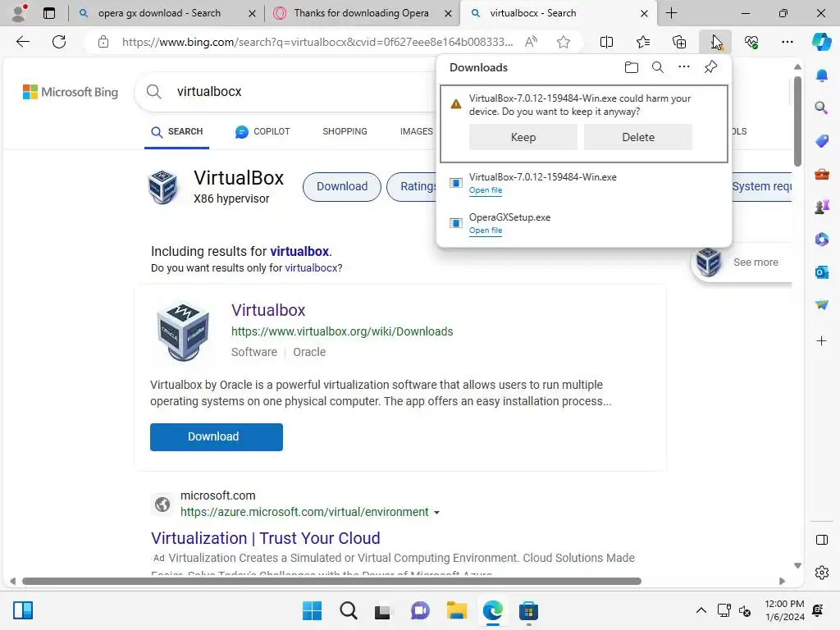Open sidebar Games chess icon
The width and height of the screenshot is (840, 630).
822,207
